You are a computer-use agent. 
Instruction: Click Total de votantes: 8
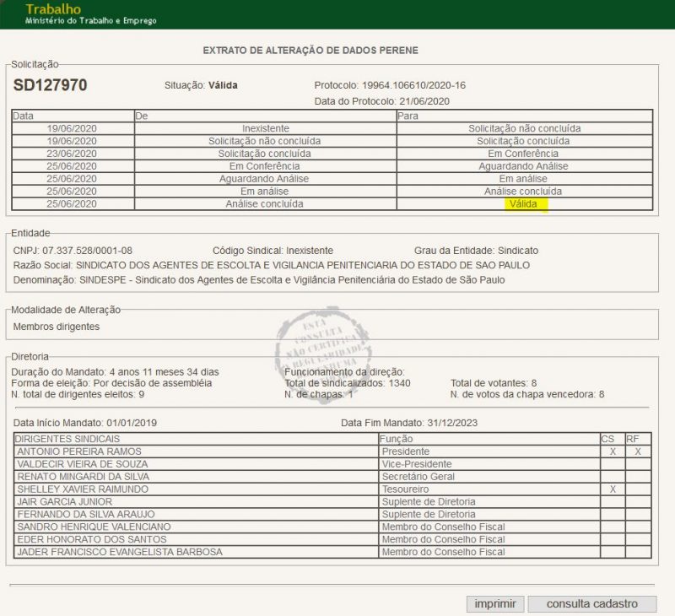[494, 383]
